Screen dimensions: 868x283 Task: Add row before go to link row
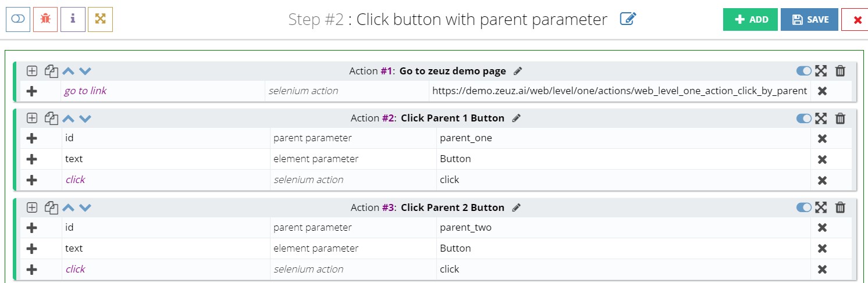[x=32, y=91]
